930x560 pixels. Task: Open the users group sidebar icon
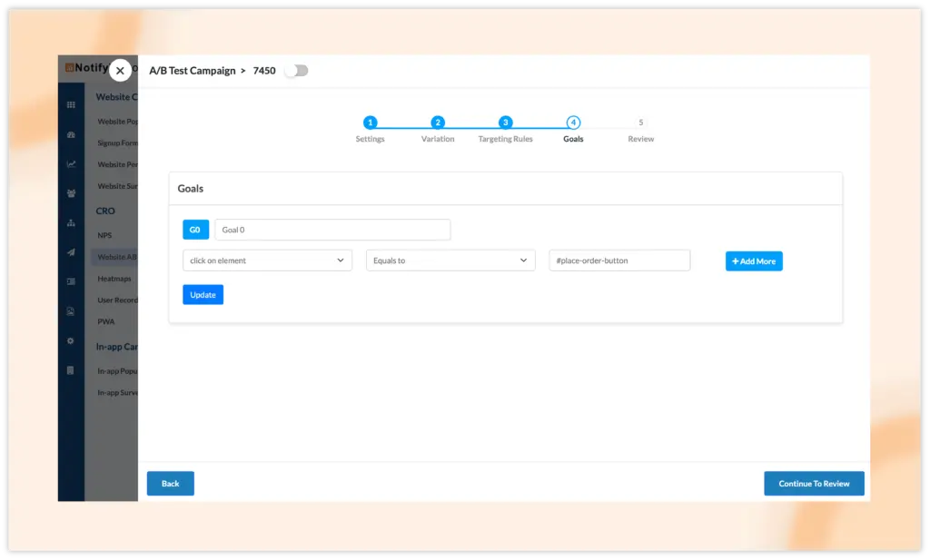[71, 193]
